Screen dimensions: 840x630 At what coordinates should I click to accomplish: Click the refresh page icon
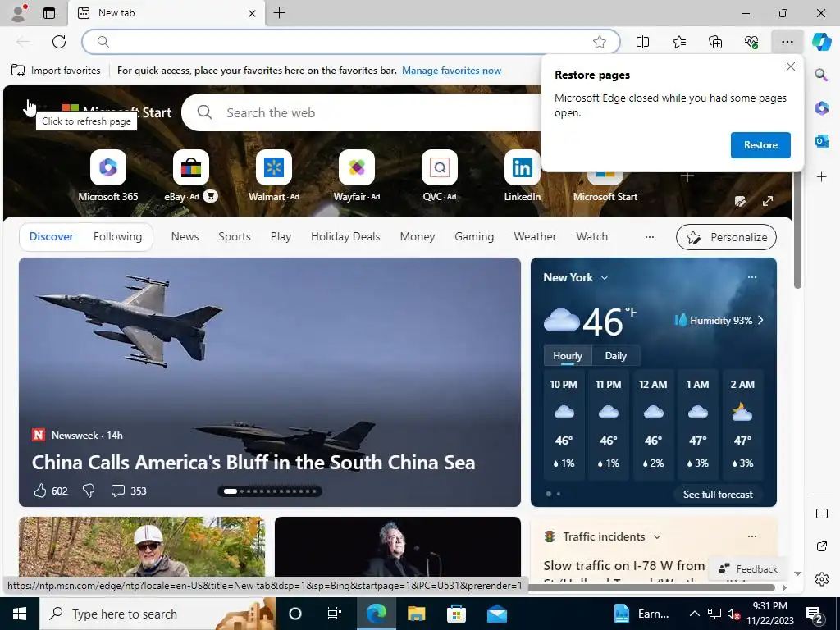point(59,42)
